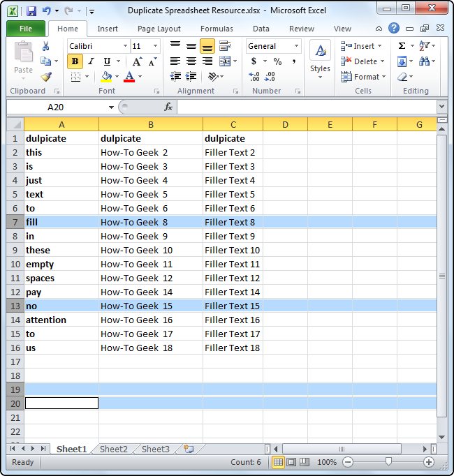This screenshot has height=476, width=454.
Task: Switch to the Sheet2 worksheet tab
Action: click(x=113, y=449)
